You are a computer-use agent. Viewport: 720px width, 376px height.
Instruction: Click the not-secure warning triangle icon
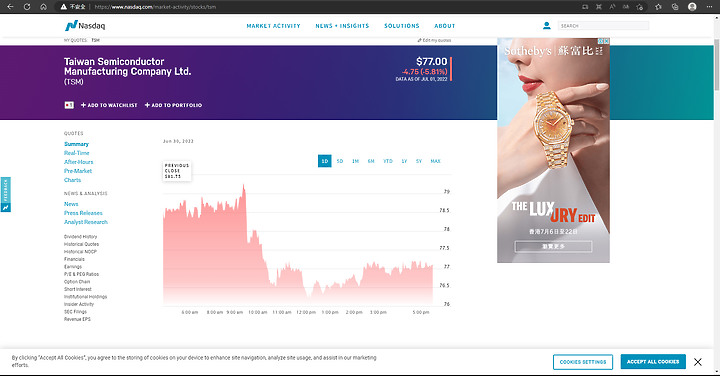click(x=63, y=7)
